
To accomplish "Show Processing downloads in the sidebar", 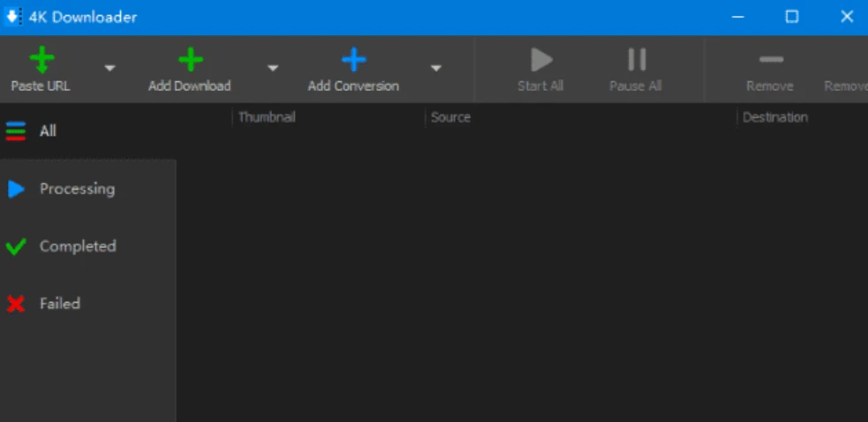I will pos(77,189).
